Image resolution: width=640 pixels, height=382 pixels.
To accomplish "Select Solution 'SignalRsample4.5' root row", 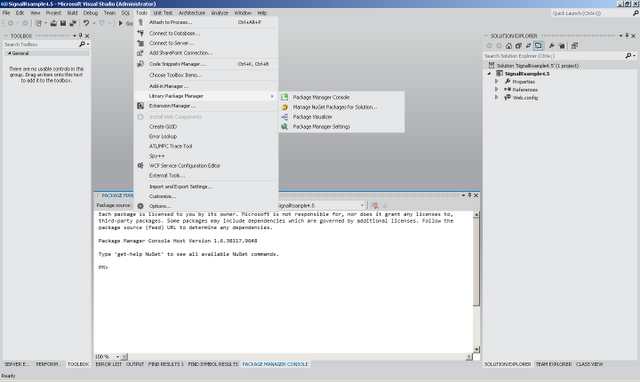I will (x=560, y=66).
